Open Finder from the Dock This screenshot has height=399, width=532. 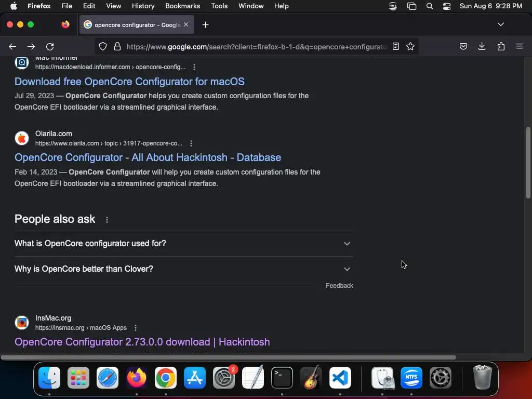49,377
